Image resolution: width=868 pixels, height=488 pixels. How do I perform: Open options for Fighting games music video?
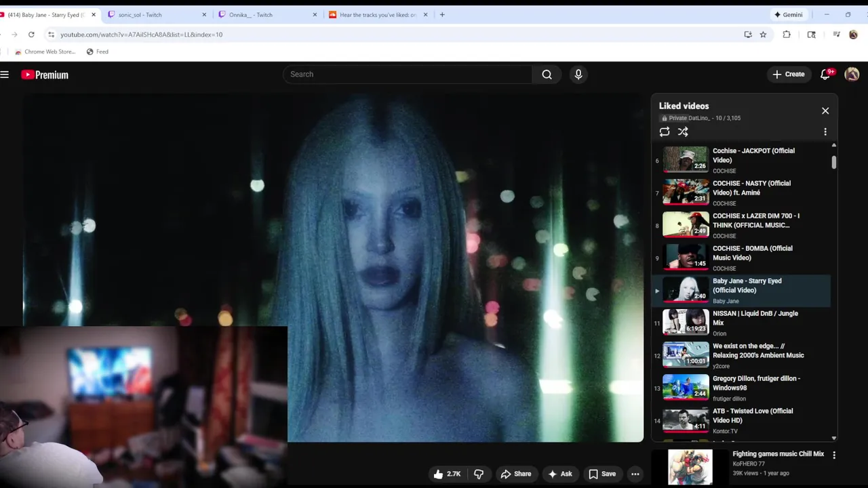[834, 455]
